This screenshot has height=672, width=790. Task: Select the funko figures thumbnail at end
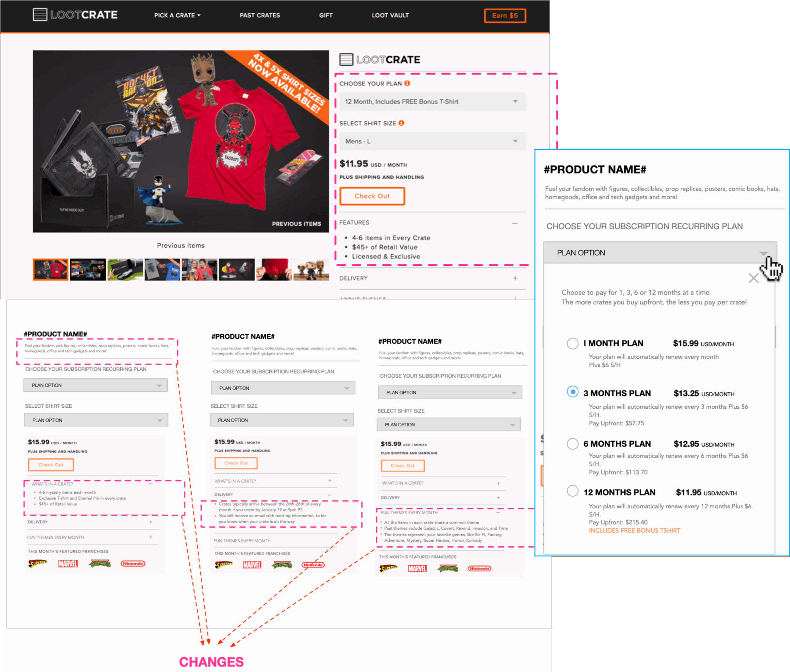[311, 270]
